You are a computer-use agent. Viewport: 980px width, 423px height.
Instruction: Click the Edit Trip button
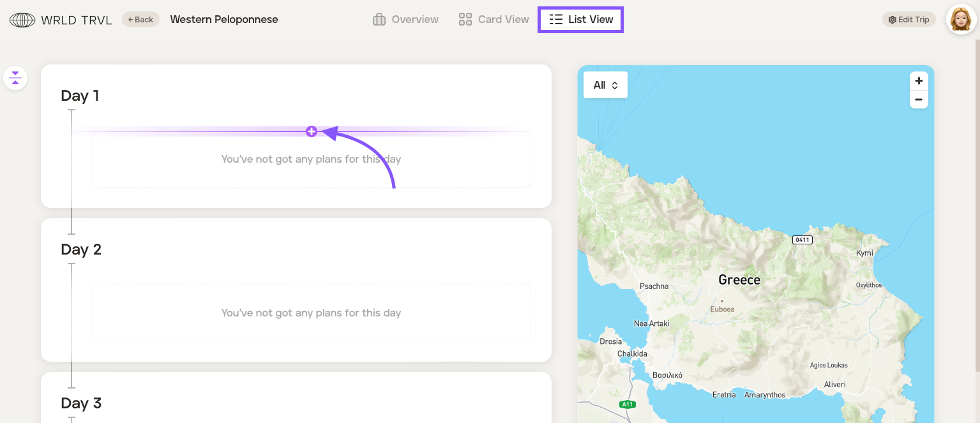coord(908,20)
